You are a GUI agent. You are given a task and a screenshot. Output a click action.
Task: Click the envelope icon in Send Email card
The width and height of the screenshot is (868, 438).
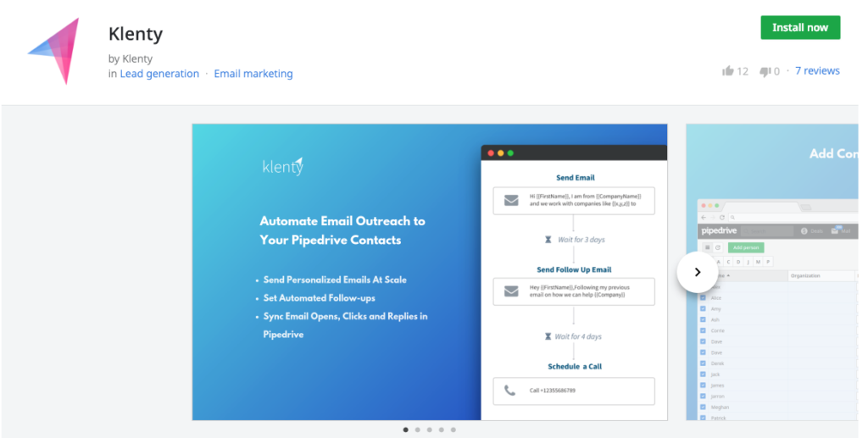coord(511,200)
